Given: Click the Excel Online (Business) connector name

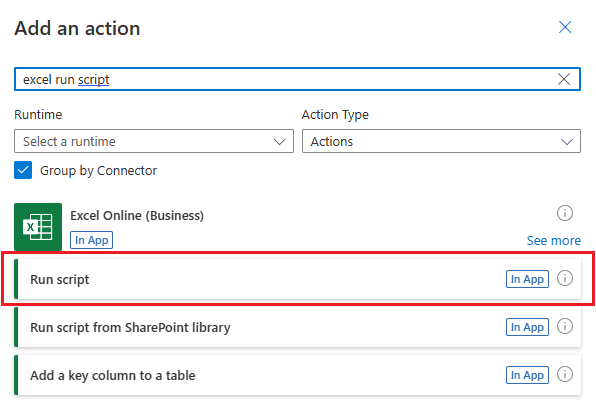Looking at the screenshot, I should (x=137, y=216).
